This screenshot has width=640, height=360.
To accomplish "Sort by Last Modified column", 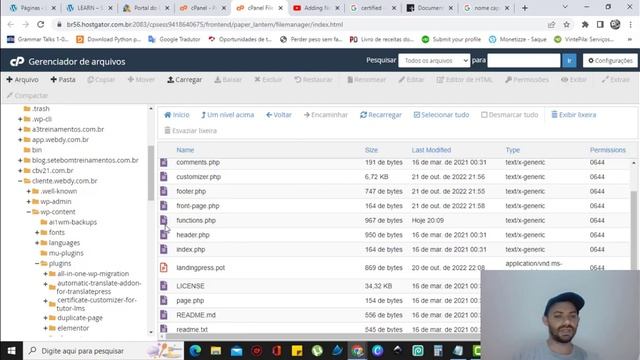I will click(x=431, y=150).
